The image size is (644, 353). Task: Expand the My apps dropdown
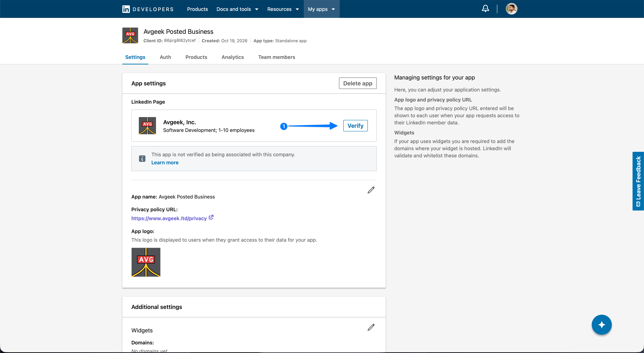[x=321, y=9]
